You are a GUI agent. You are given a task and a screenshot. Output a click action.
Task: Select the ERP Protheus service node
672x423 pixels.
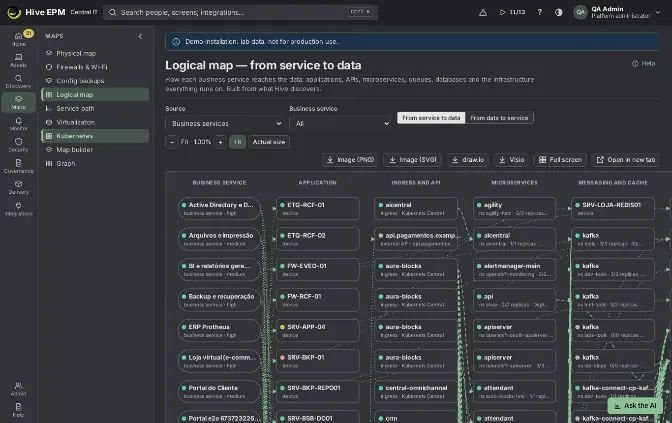219,330
